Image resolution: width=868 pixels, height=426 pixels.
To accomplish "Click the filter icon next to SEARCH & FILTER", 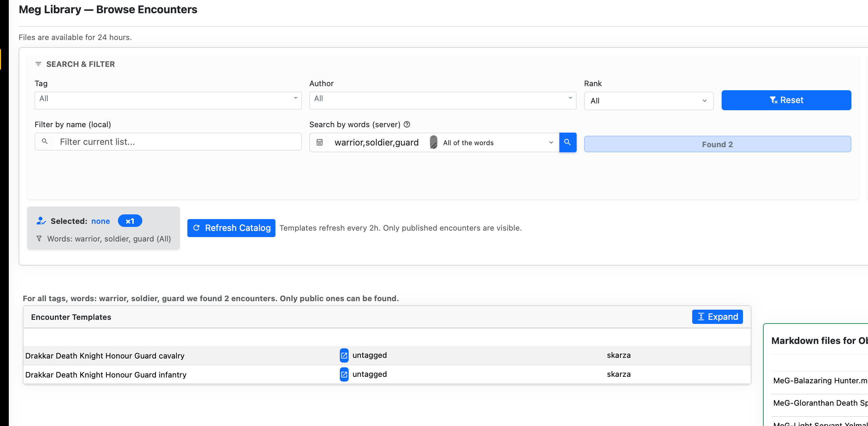I will tap(38, 64).
